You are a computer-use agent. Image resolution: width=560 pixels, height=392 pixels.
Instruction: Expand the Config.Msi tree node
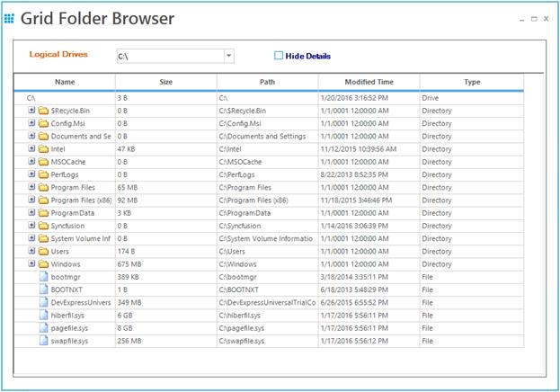click(x=31, y=123)
